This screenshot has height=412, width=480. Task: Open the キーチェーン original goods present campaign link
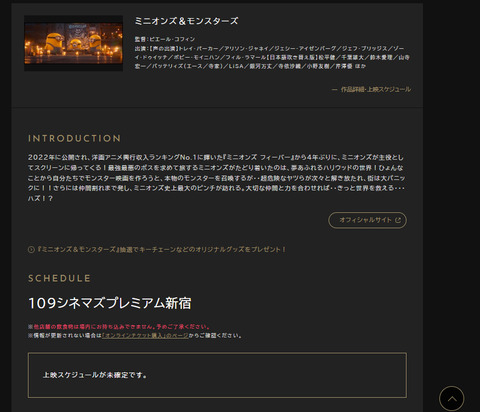tap(161, 249)
